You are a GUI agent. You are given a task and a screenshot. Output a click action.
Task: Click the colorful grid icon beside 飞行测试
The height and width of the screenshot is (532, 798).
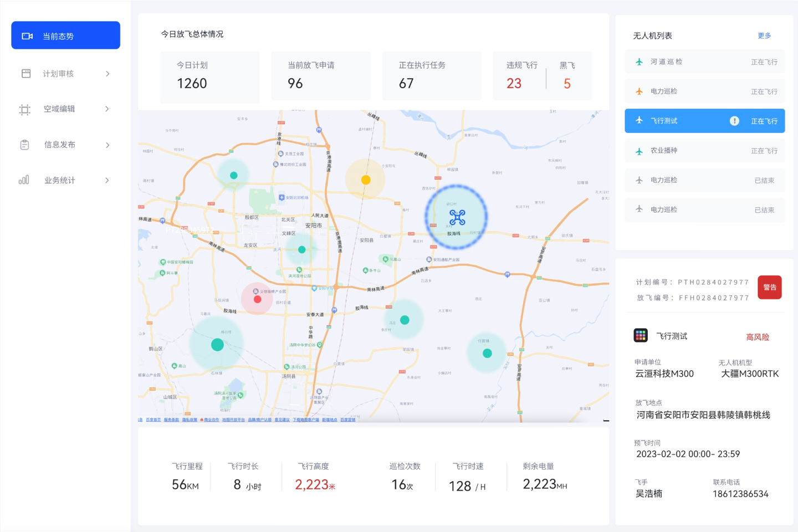(x=641, y=335)
